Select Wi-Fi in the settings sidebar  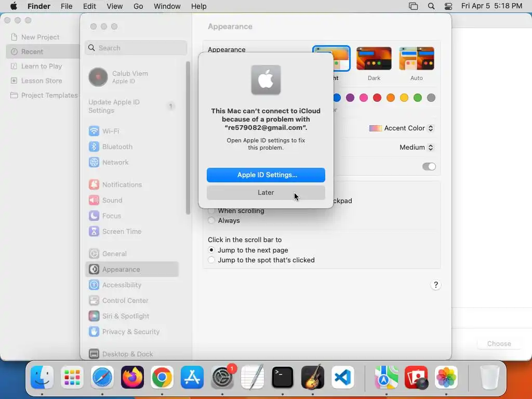click(132, 131)
